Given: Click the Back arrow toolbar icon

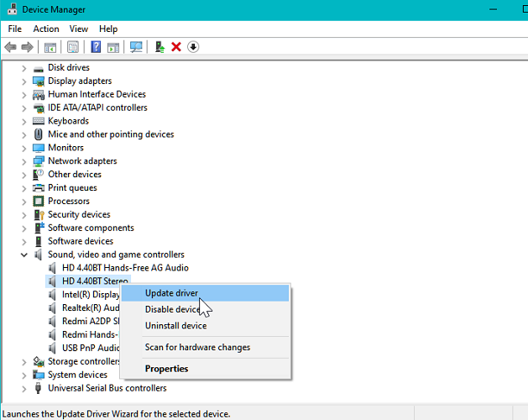Looking at the screenshot, I should click(x=11, y=47).
